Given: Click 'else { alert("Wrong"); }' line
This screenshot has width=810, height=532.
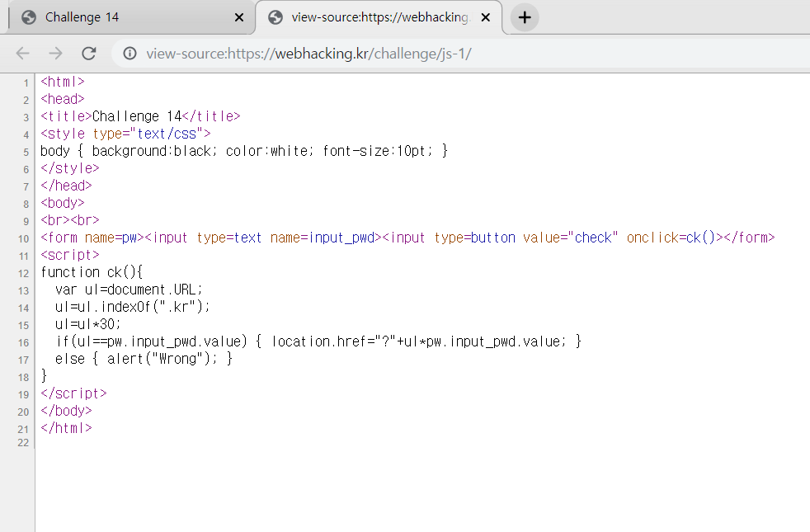Looking at the screenshot, I should (x=144, y=359).
